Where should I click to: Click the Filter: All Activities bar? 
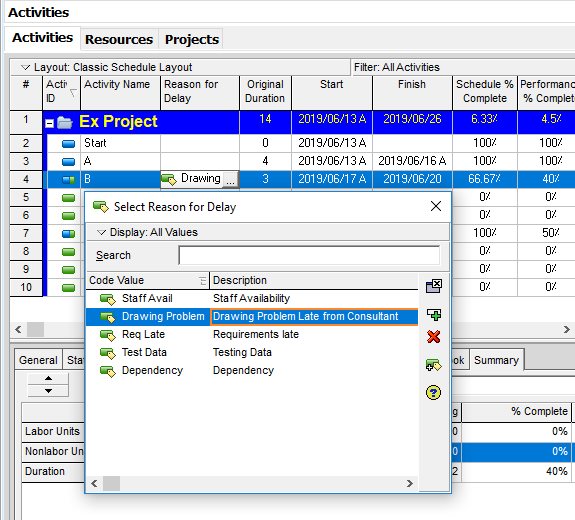tap(463, 67)
